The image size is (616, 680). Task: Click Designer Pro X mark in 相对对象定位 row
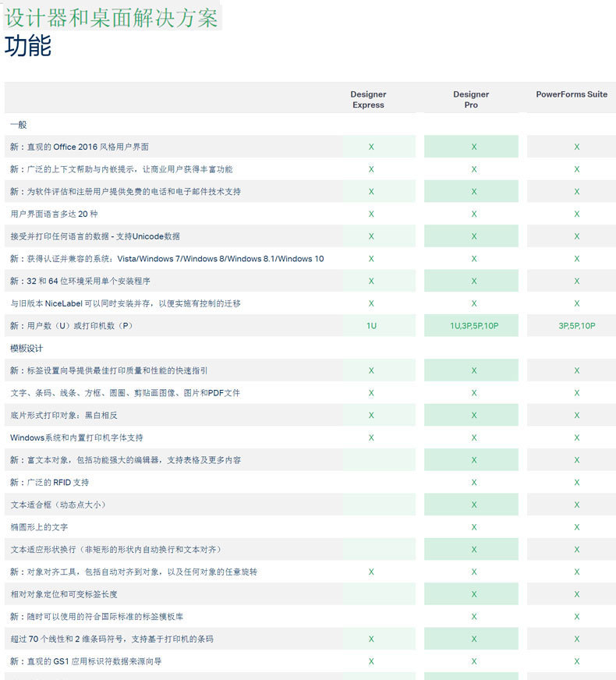click(474, 594)
